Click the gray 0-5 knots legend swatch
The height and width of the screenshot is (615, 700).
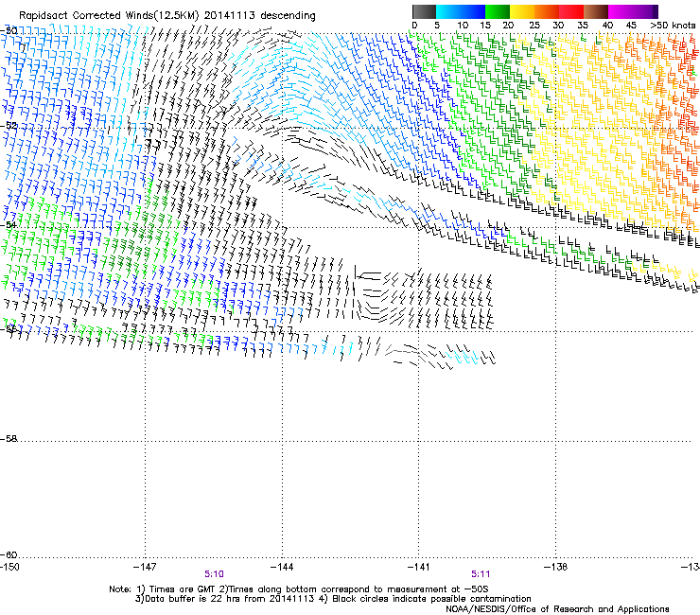click(x=424, y=11)
